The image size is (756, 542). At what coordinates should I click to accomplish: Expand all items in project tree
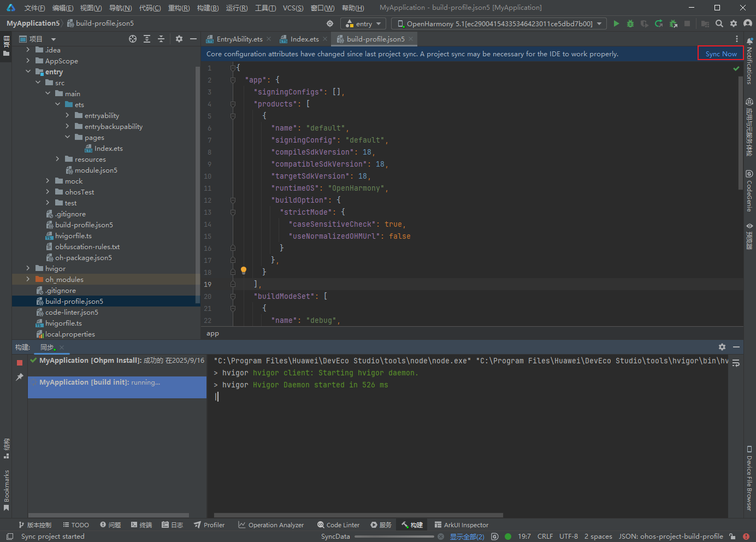(x=147, y=39)
